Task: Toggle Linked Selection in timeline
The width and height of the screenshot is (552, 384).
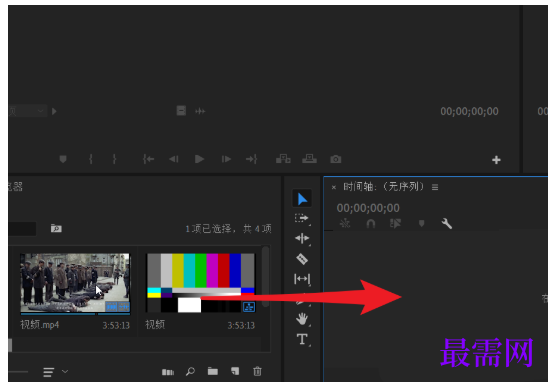Action: 395,224
